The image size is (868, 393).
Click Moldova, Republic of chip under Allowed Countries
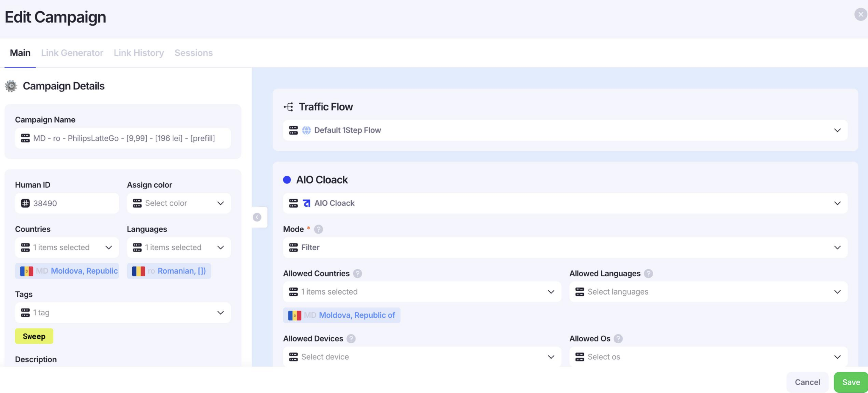tap(341, 315)
